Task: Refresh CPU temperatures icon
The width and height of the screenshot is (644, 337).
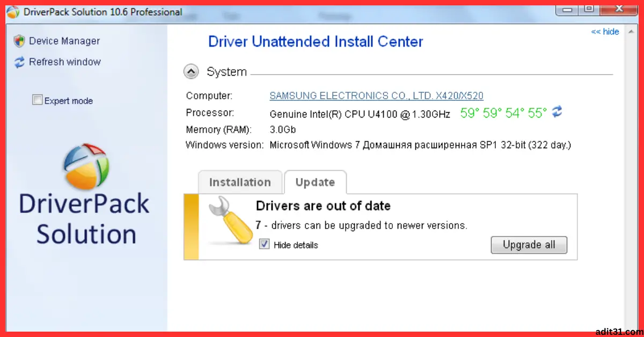Action: click(x=558, y=112)
